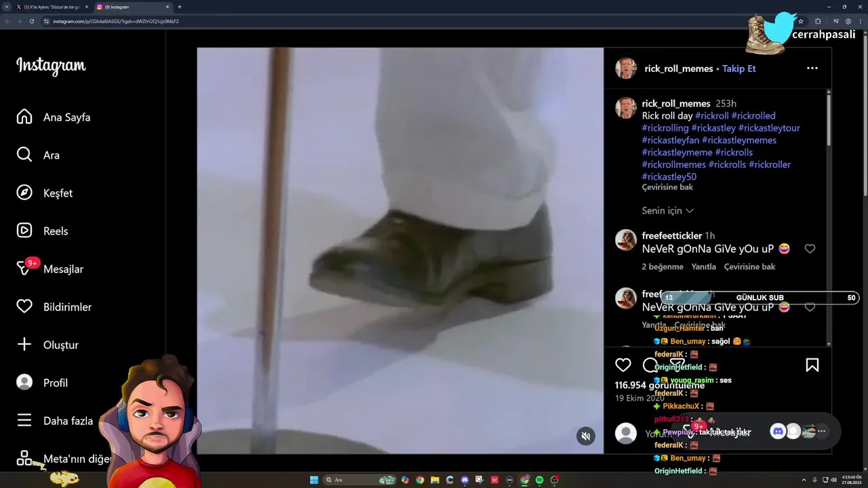Click Çevirisine bak under the caption
Screen dimensions: 868x488
click(668, 187)
